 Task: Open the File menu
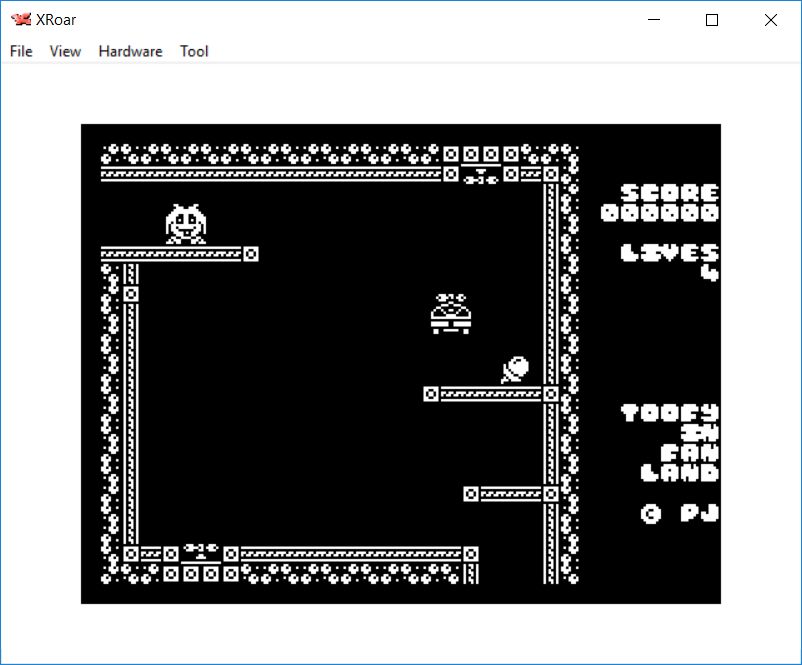point(21,51)
